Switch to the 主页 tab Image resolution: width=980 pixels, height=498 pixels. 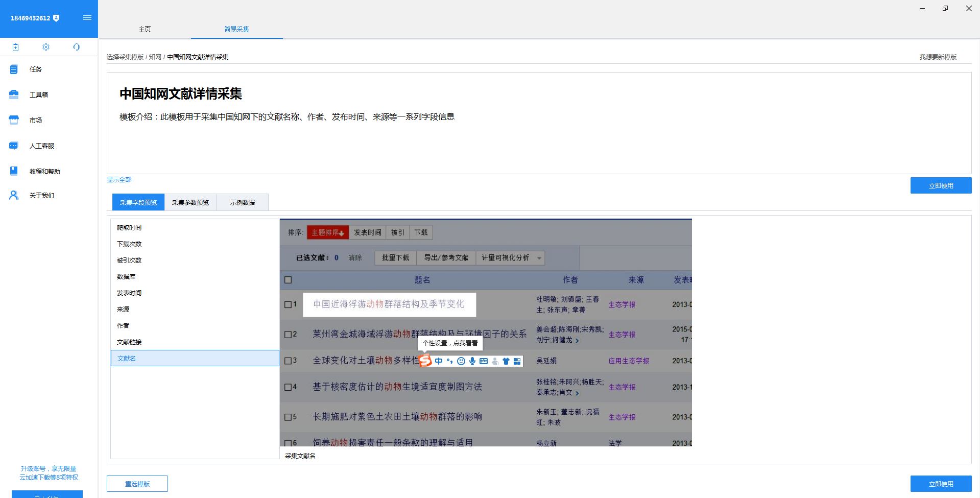coord(145,29)
